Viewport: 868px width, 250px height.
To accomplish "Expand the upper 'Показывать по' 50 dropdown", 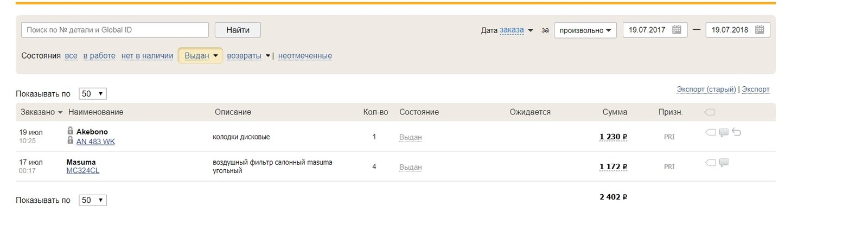I will 93,94.
